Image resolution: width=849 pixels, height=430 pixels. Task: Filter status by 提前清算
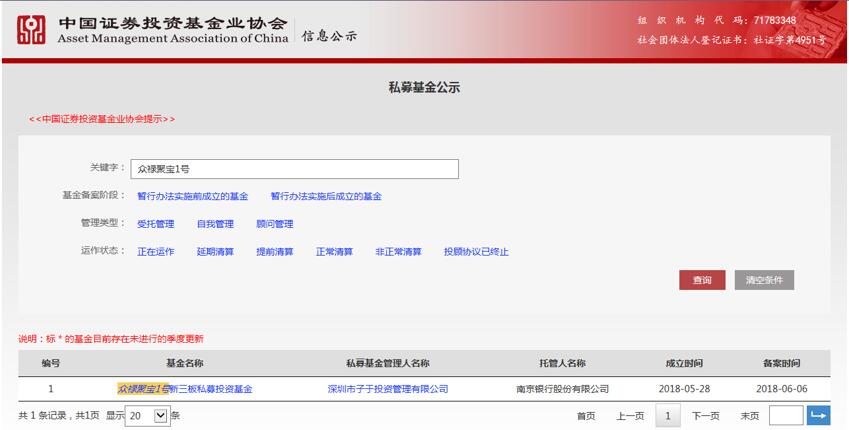[275, 252]
